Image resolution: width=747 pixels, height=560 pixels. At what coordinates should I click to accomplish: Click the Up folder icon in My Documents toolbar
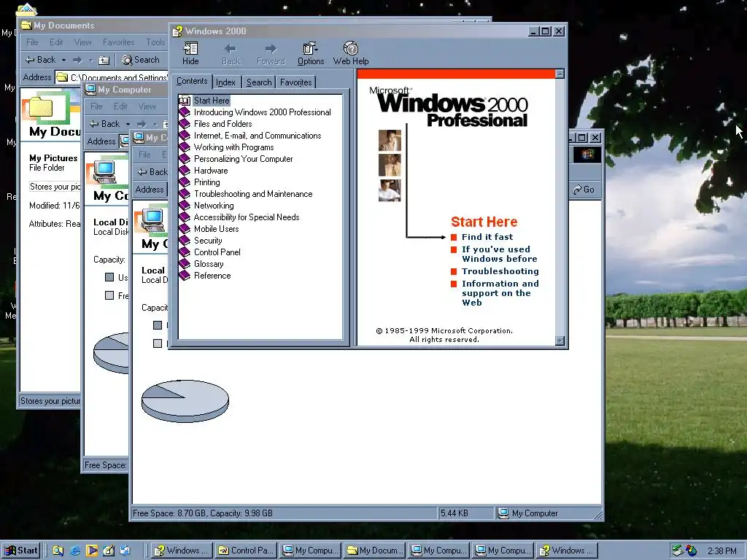[x=104, y=60]
